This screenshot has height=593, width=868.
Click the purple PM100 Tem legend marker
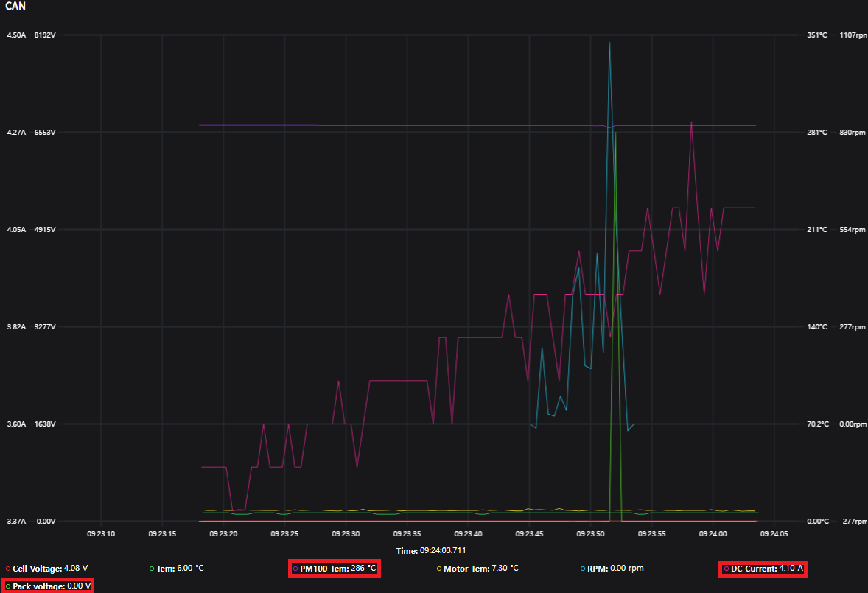pyautogui.click(x=295, y=569)
